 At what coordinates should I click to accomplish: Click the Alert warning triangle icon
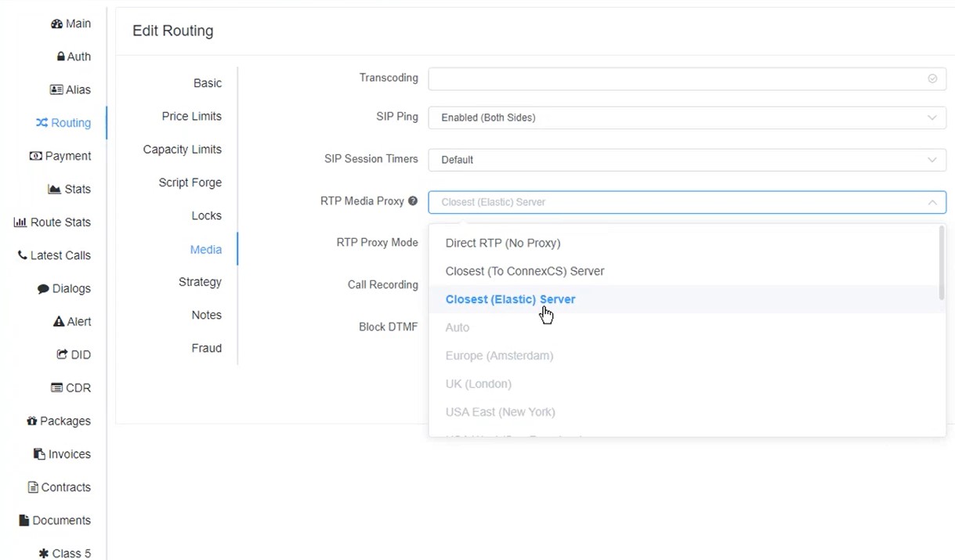pos(59,322)
